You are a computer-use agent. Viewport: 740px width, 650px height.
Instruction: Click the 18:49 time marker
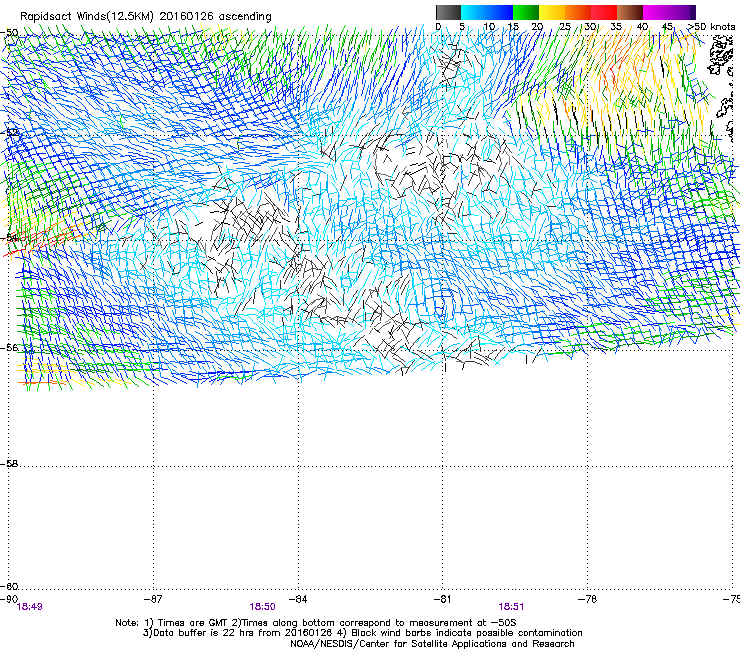pos(29,607)
